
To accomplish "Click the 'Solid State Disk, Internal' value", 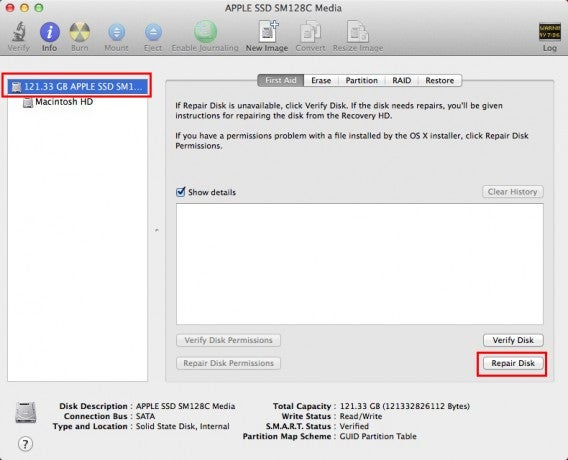I will point(183,426).
